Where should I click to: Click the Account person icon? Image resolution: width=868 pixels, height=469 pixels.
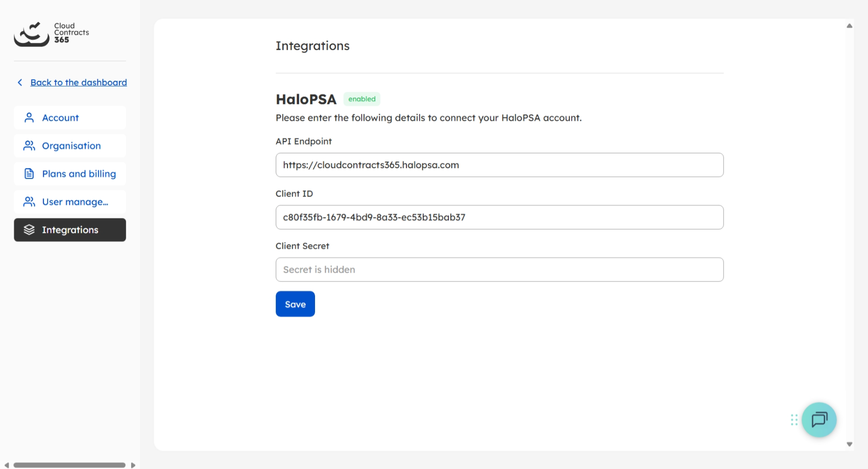pyautogui.click(x=29, y=118)
